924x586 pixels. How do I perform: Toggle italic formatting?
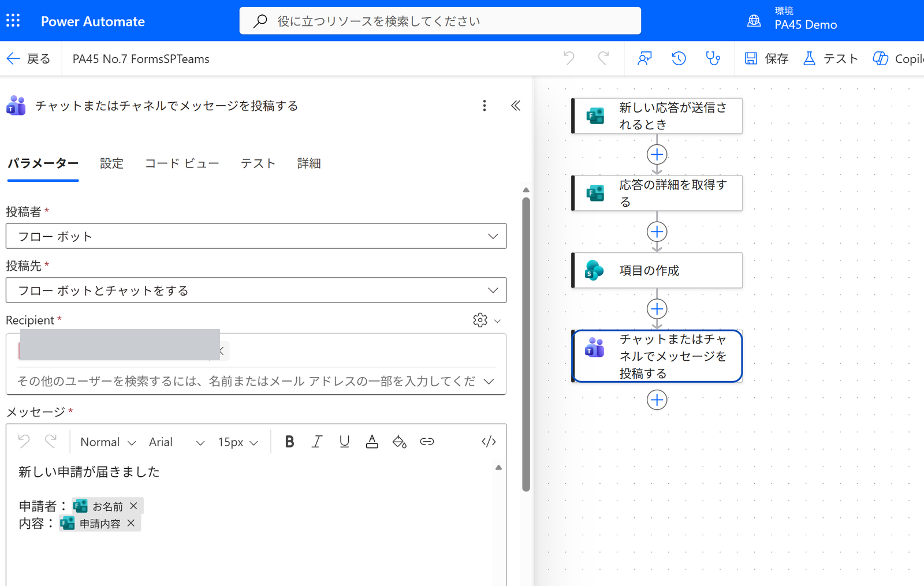[316, 442]
